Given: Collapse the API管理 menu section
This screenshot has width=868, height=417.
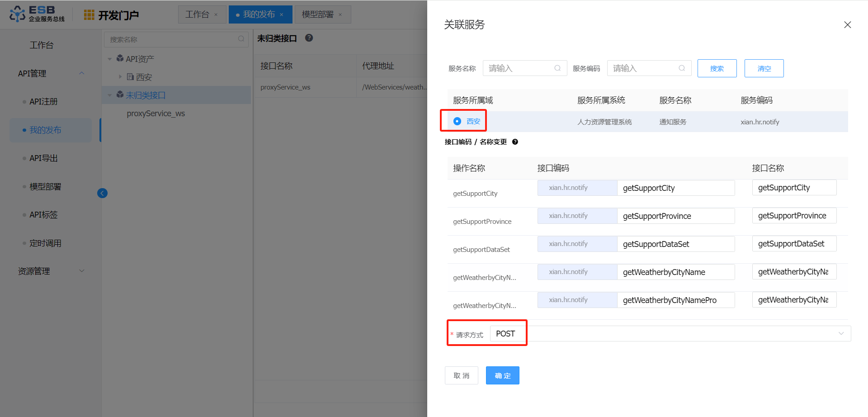Looking at the screenshot, I should pos(82,73).
